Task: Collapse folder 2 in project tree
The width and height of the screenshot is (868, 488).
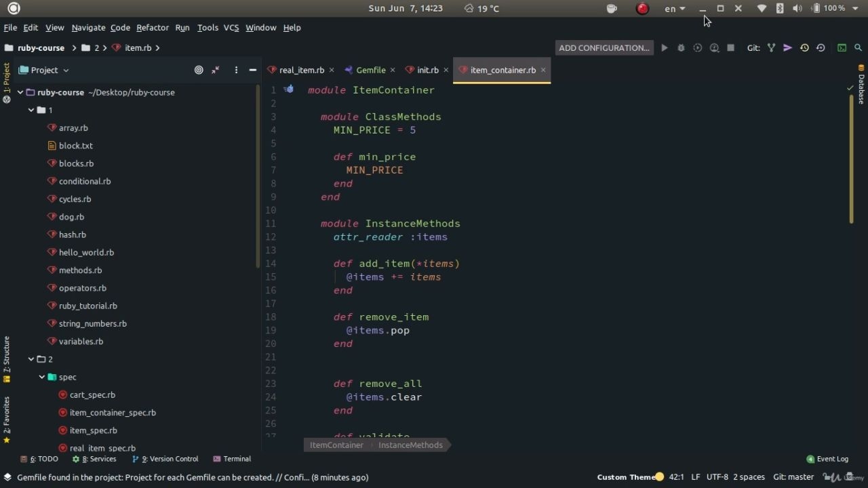Action: pyautogui.click(x=31, y=359)
